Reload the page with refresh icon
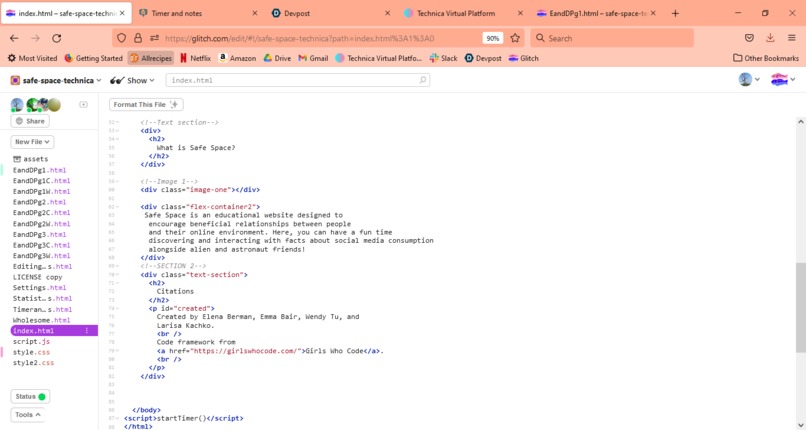This screenshot has width=806, height=430. 57,38
